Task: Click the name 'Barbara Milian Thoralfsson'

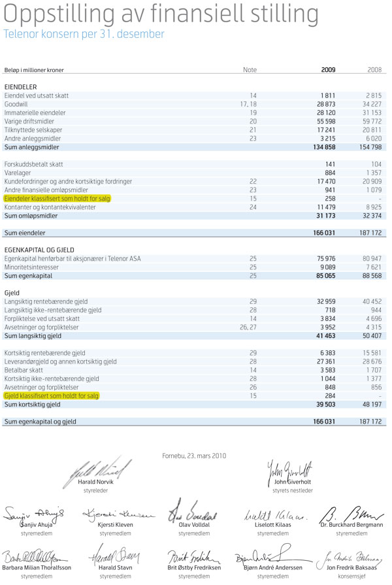Action: [37, 567]
